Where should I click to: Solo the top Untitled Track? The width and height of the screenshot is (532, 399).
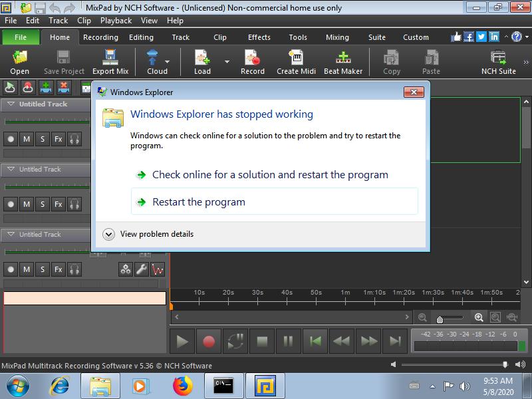pyautogui.click(x=43, y=139)
